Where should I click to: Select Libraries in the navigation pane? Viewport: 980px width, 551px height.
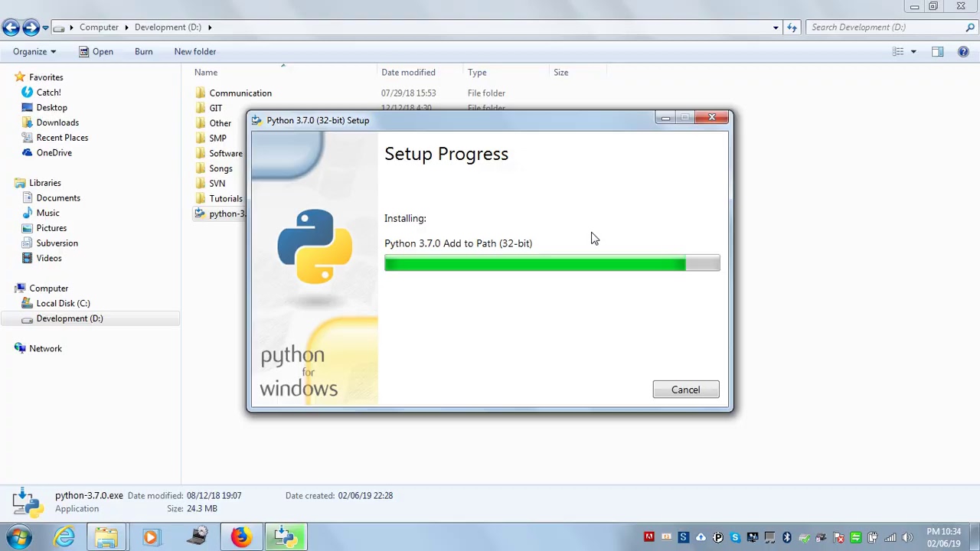tap(44, 183)
